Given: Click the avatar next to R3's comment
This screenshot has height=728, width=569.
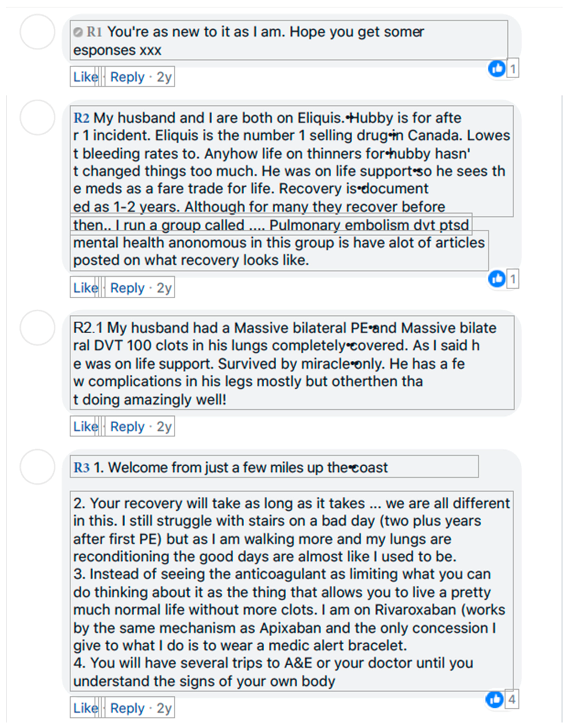Looking at the screenshot, I should click(x=37, y=467).
